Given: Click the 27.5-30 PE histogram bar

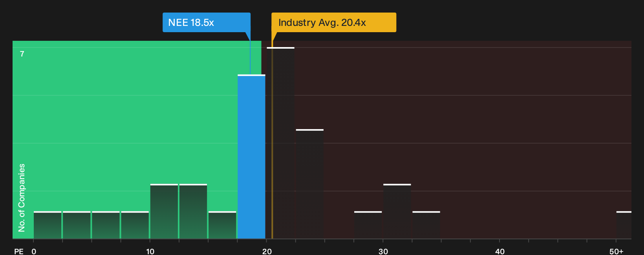Looking at the screenshot, I should click(x=368, y=225).
